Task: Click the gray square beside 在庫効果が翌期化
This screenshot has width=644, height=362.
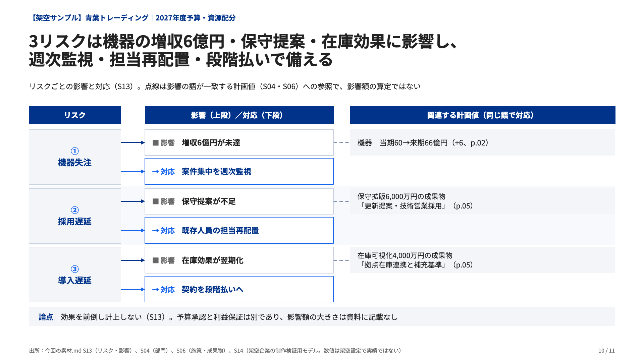Action: coord(156,260)
